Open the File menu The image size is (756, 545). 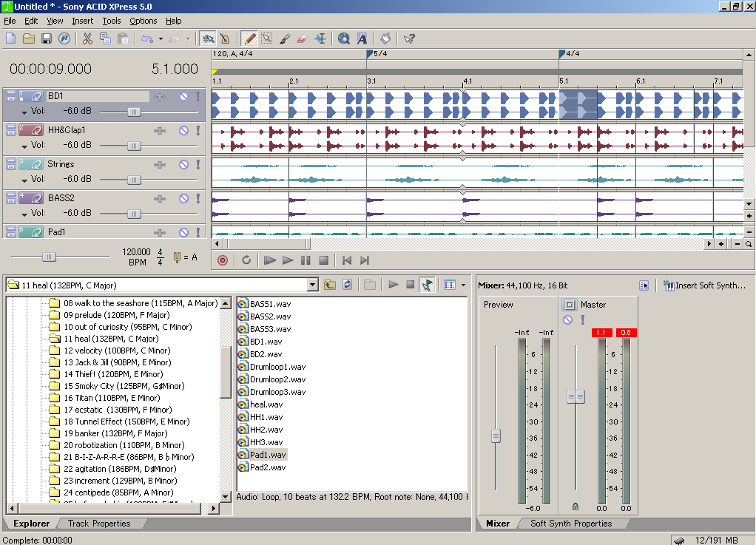click(x=10, y=21)
